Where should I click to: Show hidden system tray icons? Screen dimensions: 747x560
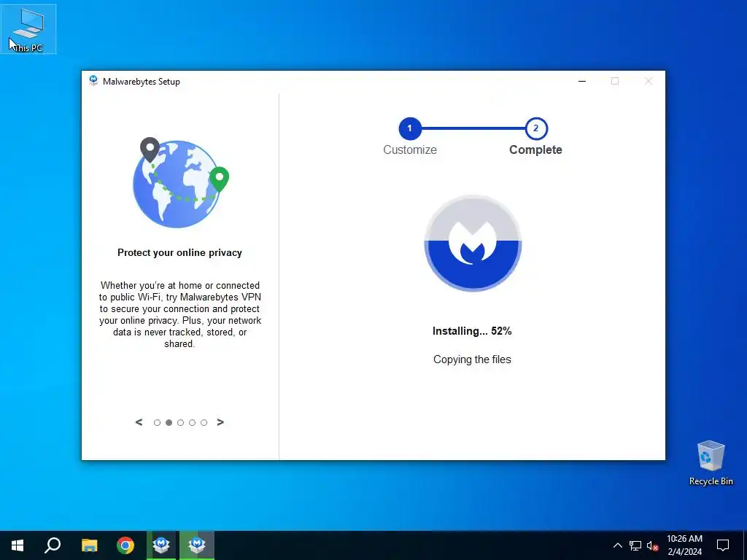coord(617,545)
